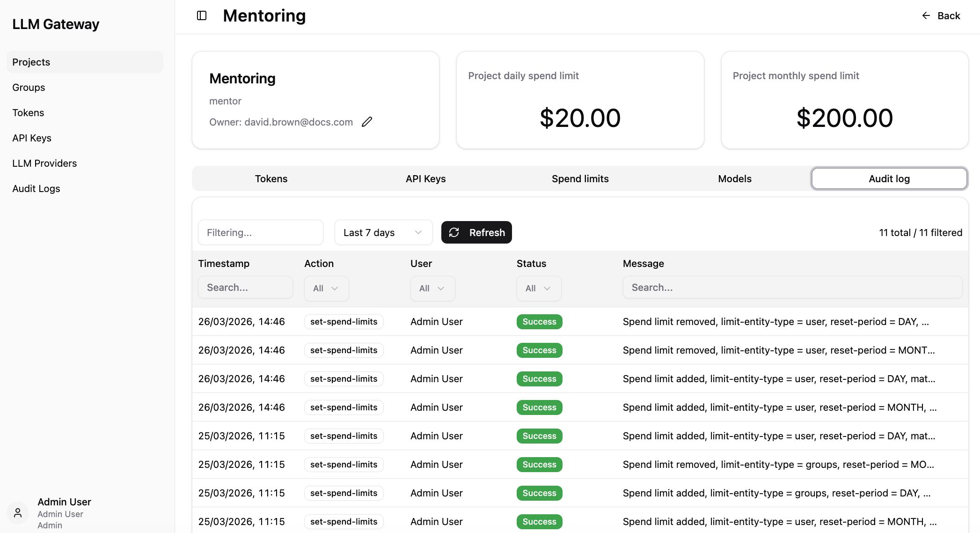This screenshot has width=980, height=533.
Task: Click Admin User name in sidebar footer
Action: pyautogui.click(x=64, y=502)
